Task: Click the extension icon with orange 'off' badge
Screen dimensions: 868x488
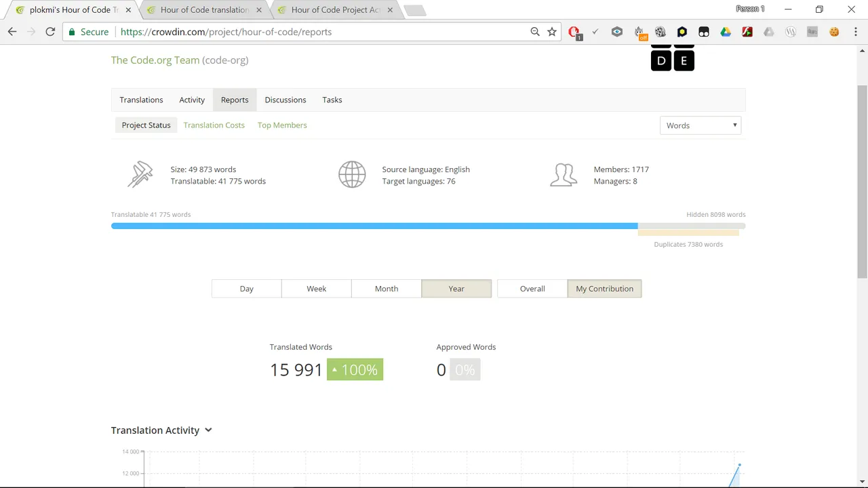Action: point(639,32)
